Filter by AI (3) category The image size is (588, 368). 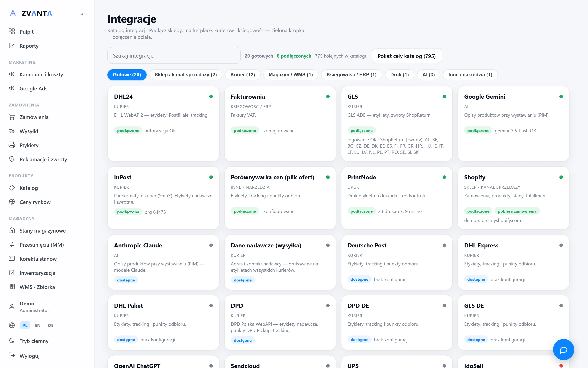428,75
